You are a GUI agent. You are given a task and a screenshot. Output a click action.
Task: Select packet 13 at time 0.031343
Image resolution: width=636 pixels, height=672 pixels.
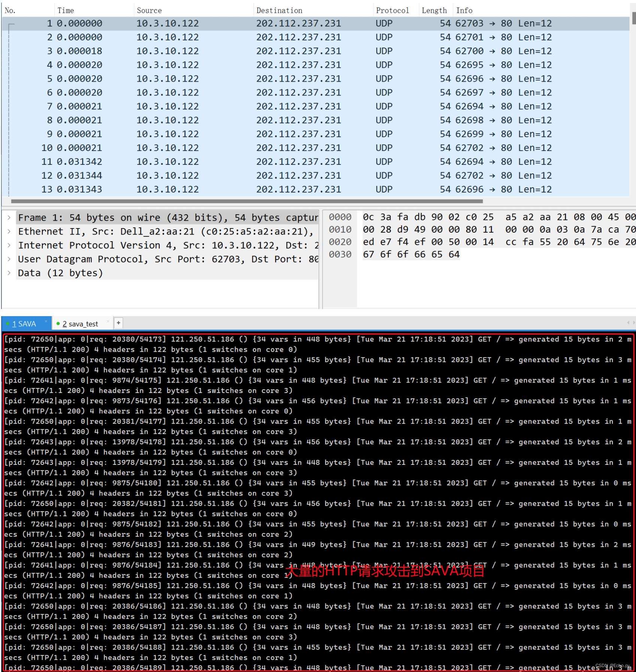tap(315, 190)
